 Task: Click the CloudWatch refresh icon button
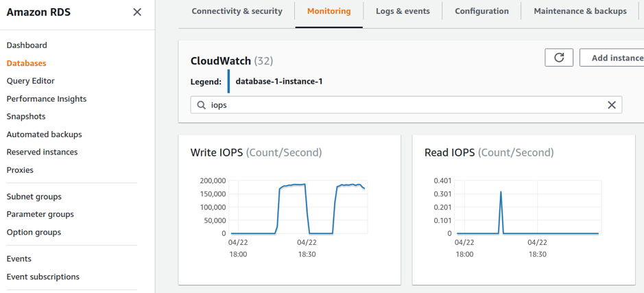coord(558,58)
